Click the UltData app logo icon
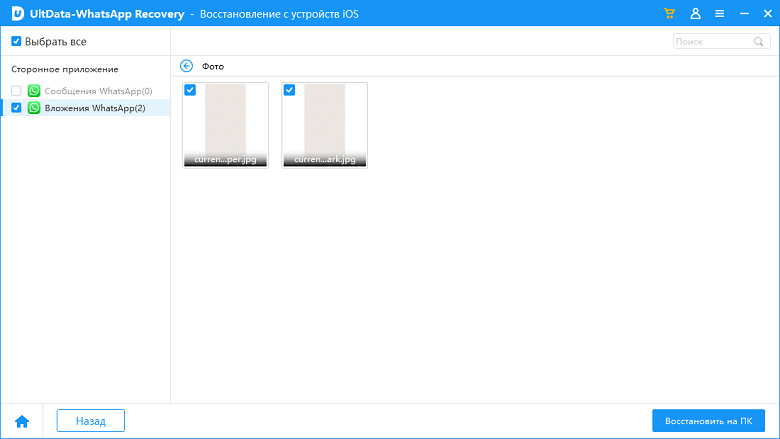The image size is (780, 439). pyautogui.click(x=16, y=13)
